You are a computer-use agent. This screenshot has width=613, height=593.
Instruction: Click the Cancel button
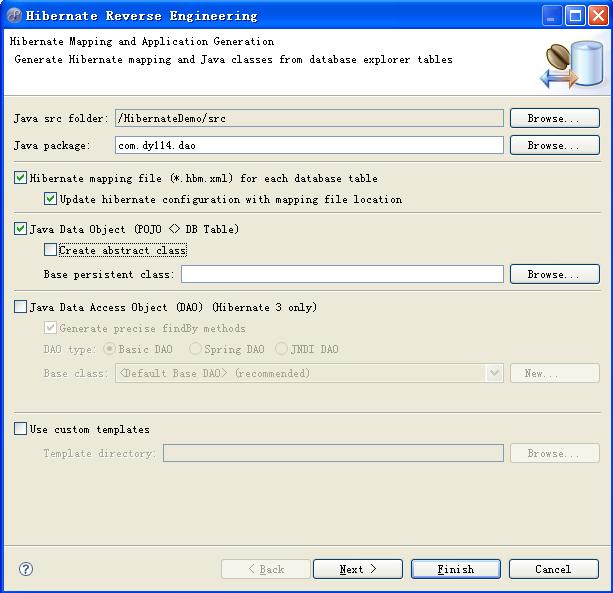[554, 569]
